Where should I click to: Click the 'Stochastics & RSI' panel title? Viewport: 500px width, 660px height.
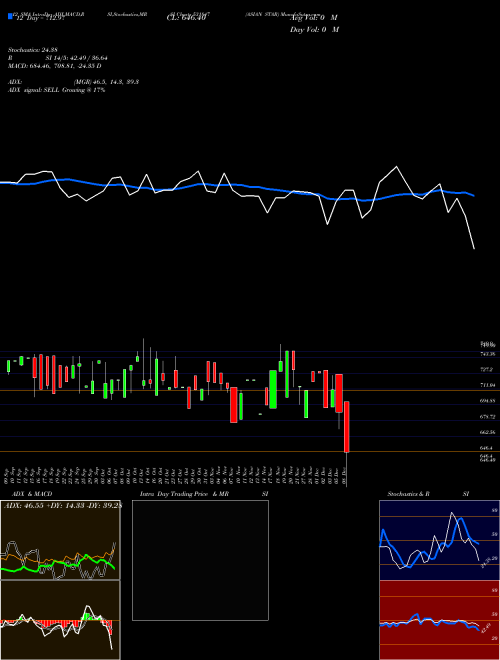click(x=428, y=494)
